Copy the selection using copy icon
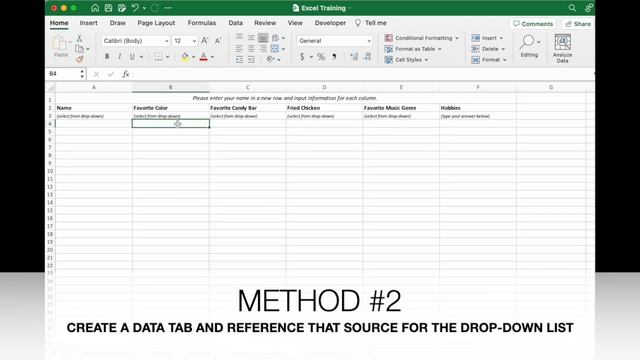Viewport: 640px width, 360px height. point(80,49)
